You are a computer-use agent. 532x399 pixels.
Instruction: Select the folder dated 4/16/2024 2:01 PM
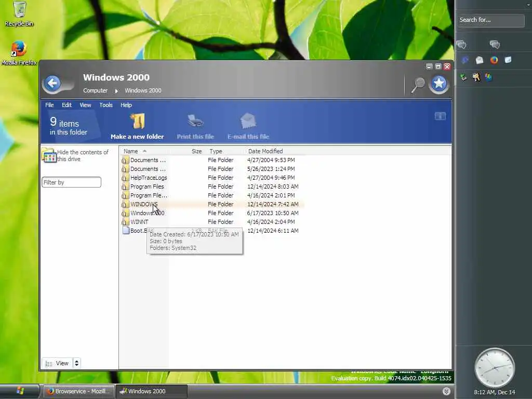212,195
